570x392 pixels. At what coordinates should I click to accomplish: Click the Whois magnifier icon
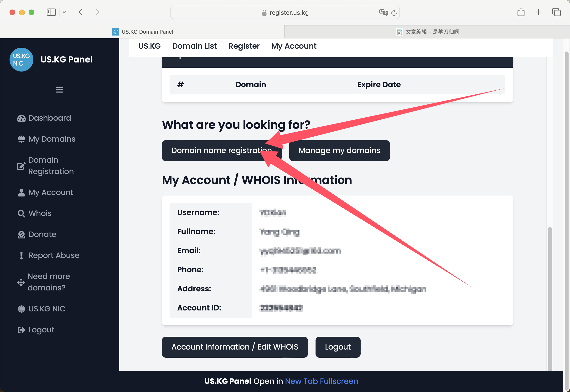point(21,213)
